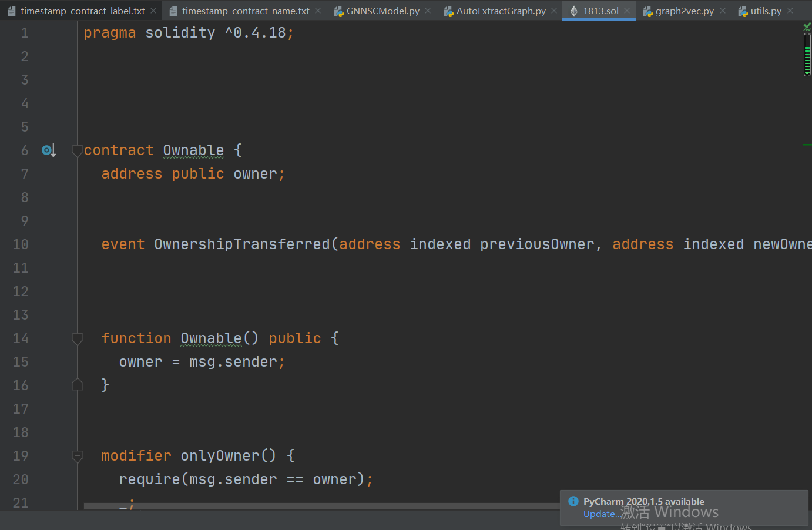Click 'previousOwner' parameter text
This screenshot has height=530, width=812.
tap(537, 244)
